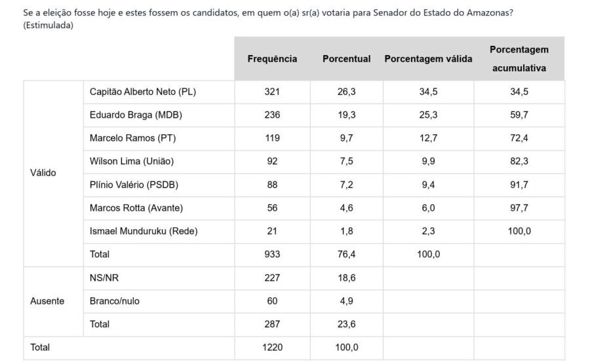Click the Porcentual column header
Viewport: 590px width, 364px height.
346,59
